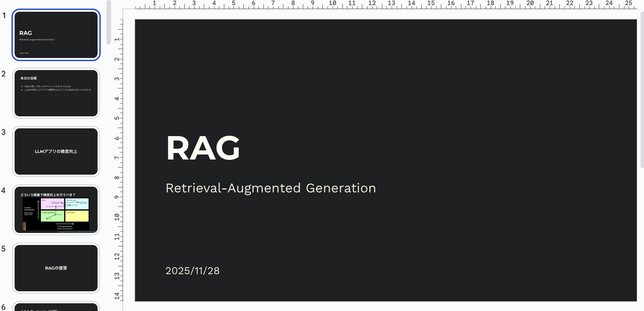Click the 12 mark on vertical ruler

(117, 256)
